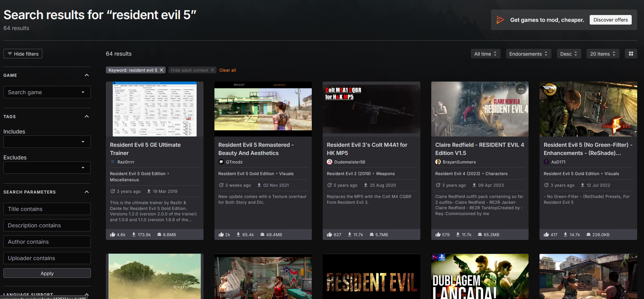644x299 pixels.
Task: Click the grid view layout icon
Action: 631,54
